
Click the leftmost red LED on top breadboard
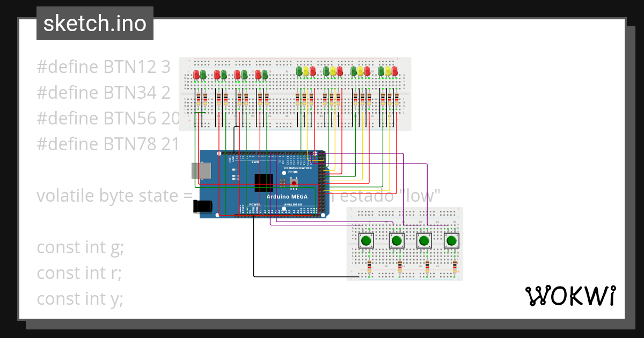pos(197,73)
